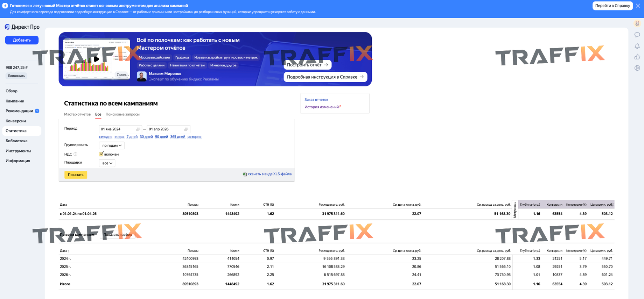Viewport: 644px width, 299px height.
Task: Select the 2024 г. table row
Action: (x=336, y=258)
